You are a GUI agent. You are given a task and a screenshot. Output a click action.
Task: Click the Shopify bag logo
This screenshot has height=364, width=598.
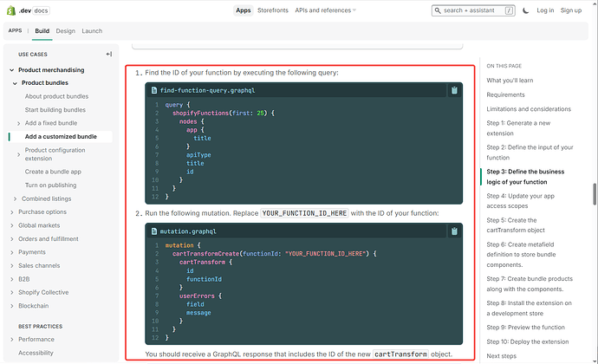[11, 10]
